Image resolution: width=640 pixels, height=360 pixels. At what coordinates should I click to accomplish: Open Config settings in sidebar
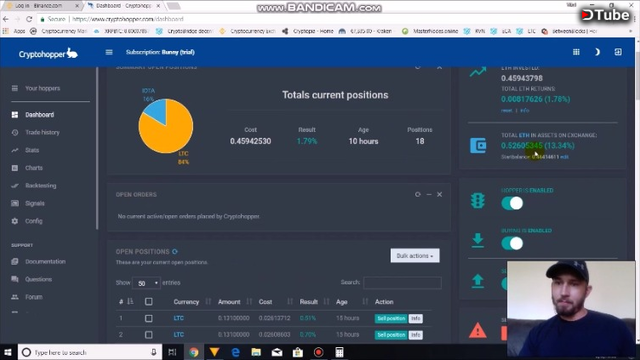[33, 221]
